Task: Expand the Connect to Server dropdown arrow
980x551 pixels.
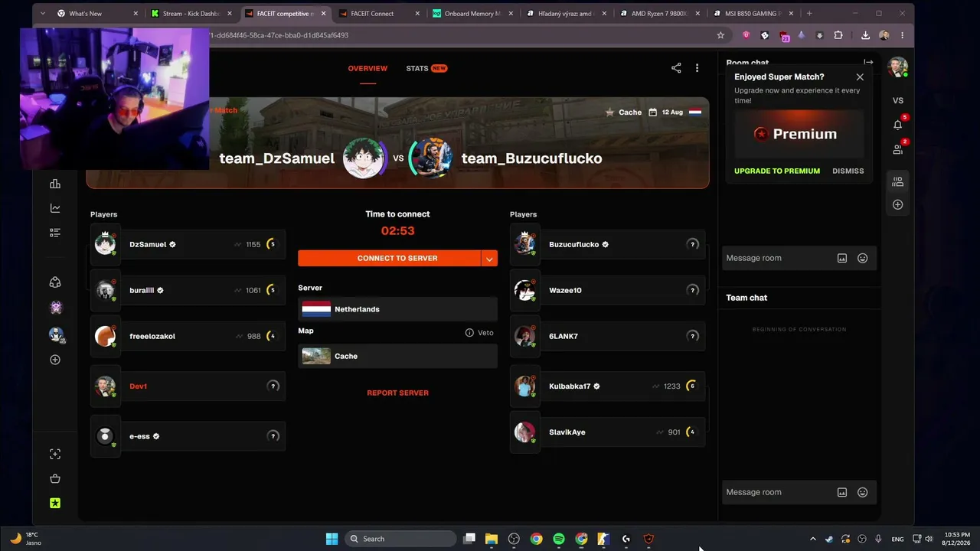Action: (489, 259)
